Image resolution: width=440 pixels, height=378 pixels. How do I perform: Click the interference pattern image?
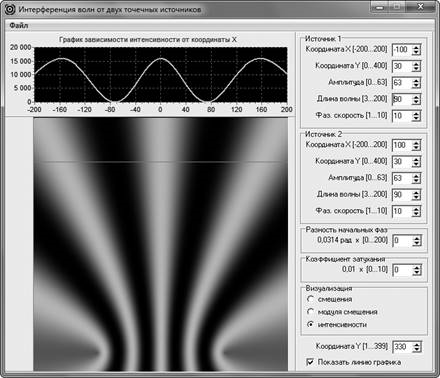point(160,245)
